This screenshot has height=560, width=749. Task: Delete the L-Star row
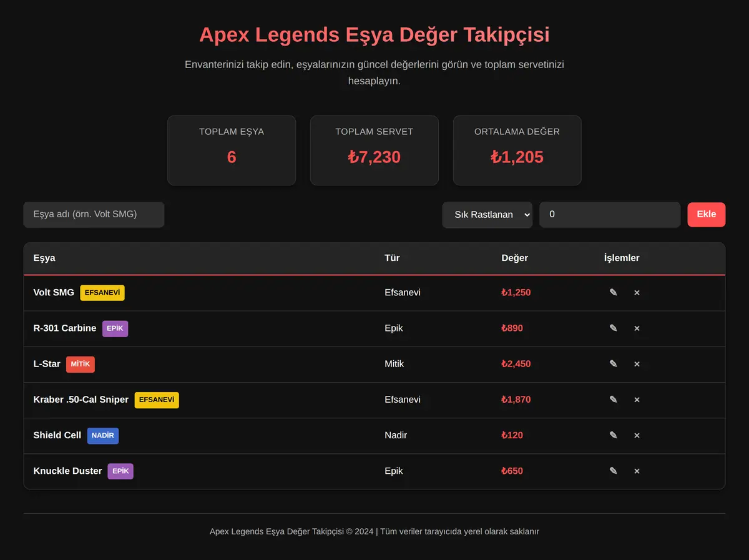637,364
